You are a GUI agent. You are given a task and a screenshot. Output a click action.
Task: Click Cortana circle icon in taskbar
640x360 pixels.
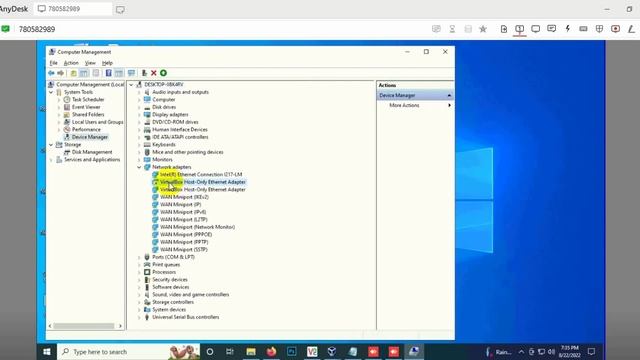[210, 351]
